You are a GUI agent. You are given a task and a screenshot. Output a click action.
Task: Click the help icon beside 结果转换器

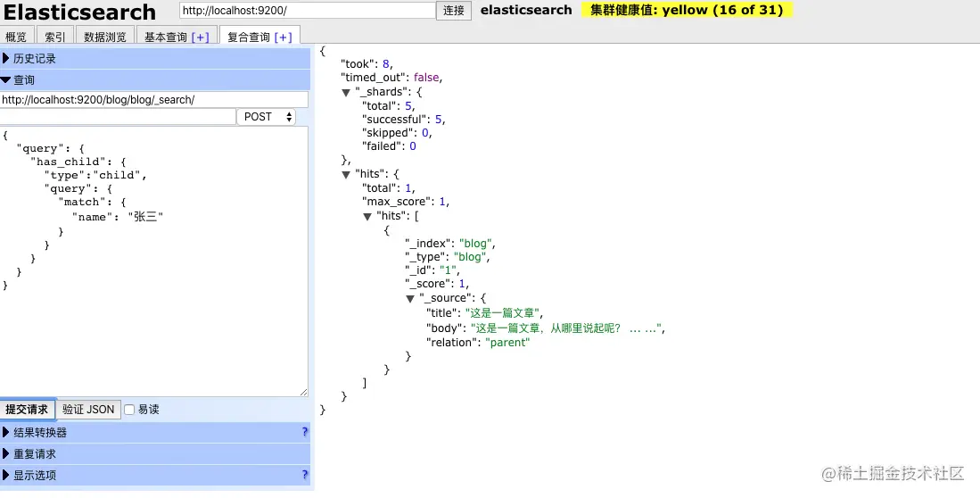[x=305, y=432]
